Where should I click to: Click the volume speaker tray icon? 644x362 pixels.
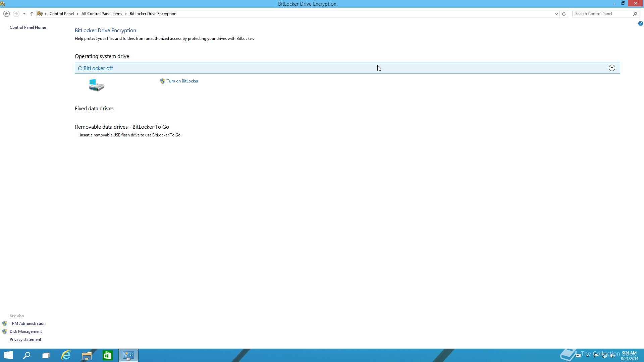click(613, 356)
